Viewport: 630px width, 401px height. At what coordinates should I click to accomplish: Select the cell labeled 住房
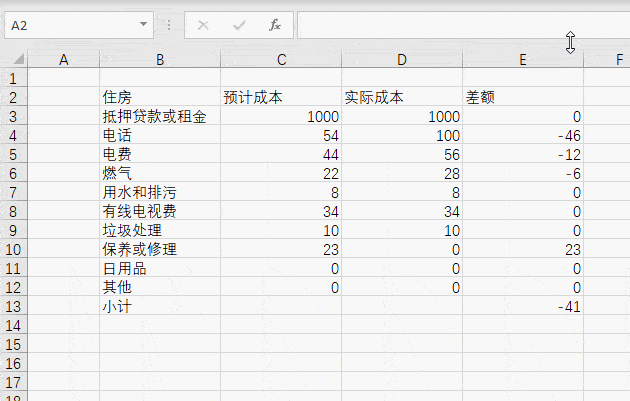coord(160,97)
